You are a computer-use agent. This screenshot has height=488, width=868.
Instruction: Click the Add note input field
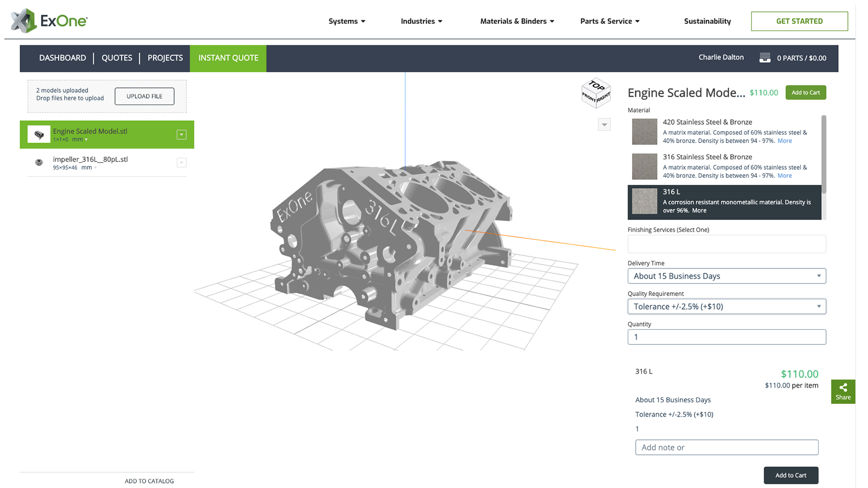coord(726,447)
